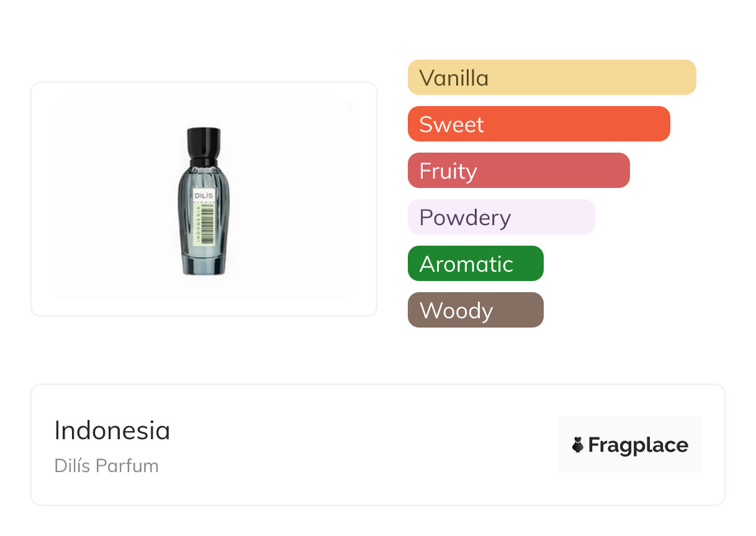Open the Indonesia perfume title

(112, 431)
